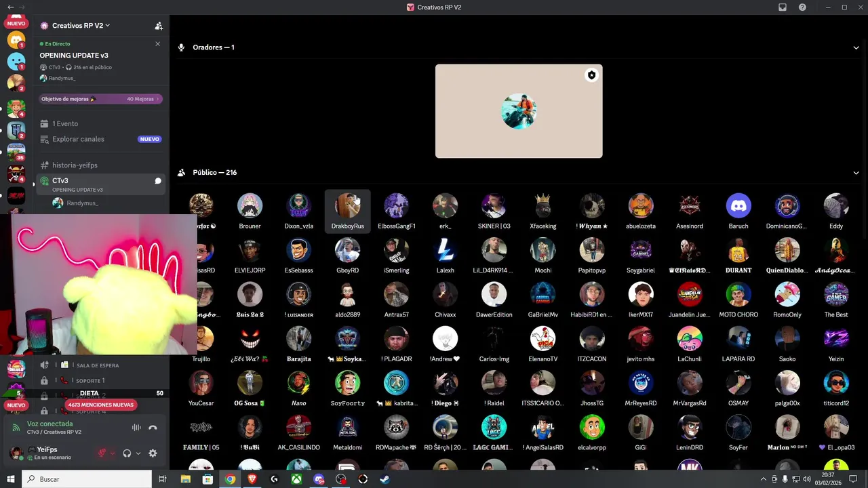The height and width of the screenshot is (488, 868).
Task: Open Steam from the taskbar
Action: [x=384, y=479]
